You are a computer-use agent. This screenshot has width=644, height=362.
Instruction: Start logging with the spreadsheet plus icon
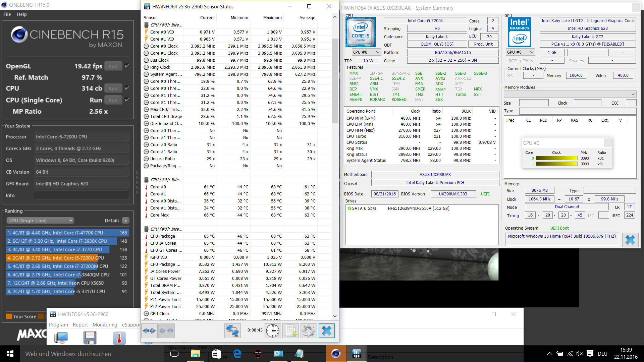[290, 331]
